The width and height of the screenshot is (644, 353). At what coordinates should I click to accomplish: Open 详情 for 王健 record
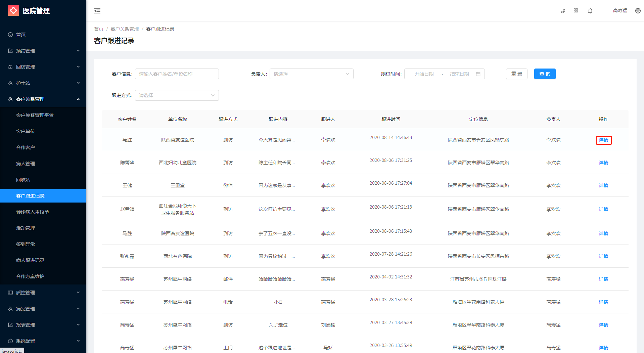603,185
